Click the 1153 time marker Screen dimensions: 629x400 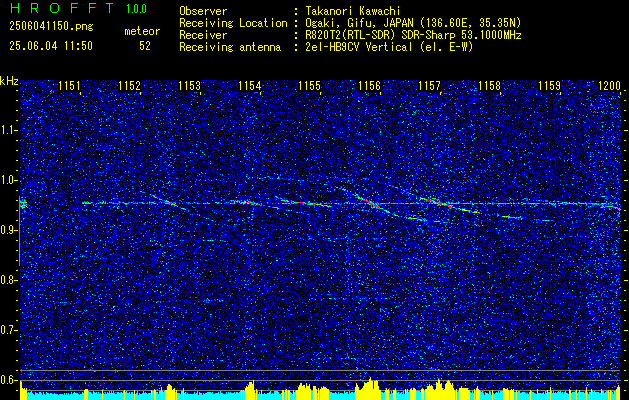tap(189, 85)
